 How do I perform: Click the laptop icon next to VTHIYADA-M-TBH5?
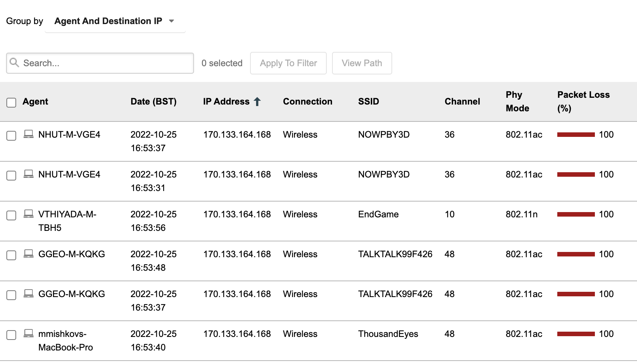point(29,214)
